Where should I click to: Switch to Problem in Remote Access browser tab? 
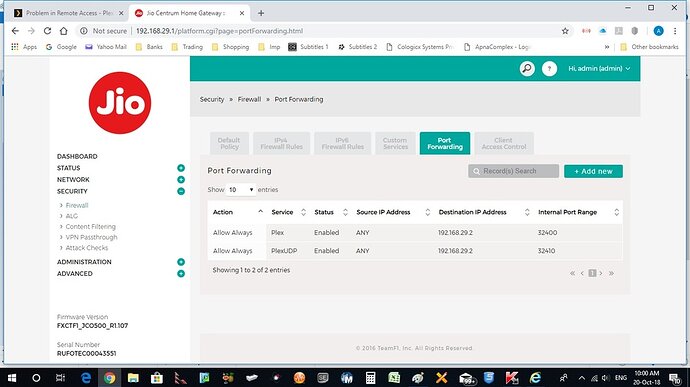pos(68,13)
